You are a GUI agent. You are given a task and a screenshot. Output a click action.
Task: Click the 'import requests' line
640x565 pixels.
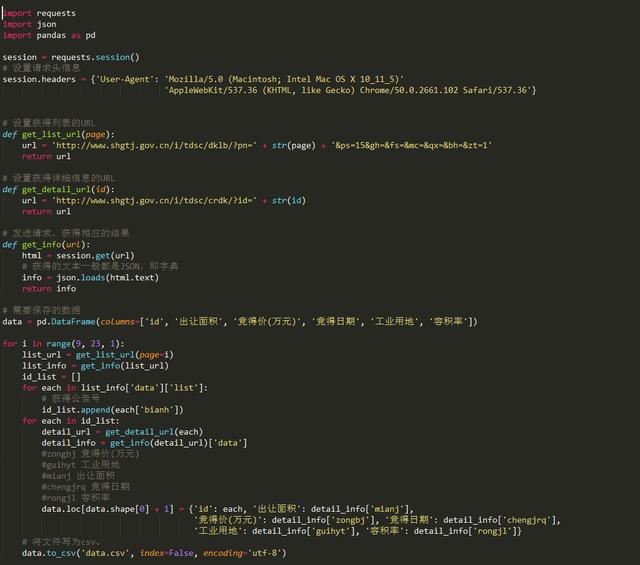click(x=39, y=13)
